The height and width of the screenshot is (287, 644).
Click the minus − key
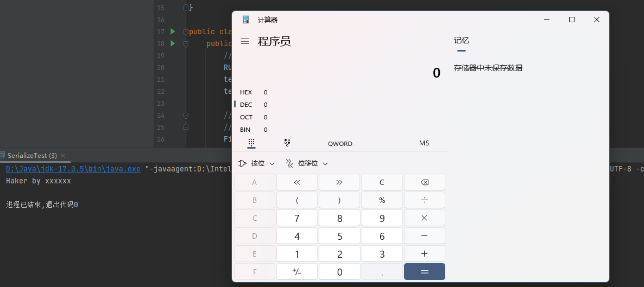pos(425,235)
